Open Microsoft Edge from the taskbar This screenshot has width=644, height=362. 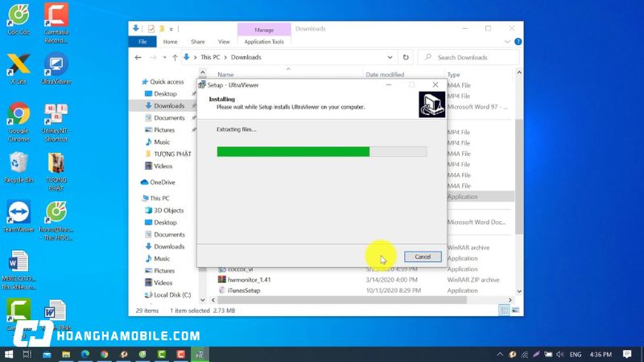(x=85, y=354)
